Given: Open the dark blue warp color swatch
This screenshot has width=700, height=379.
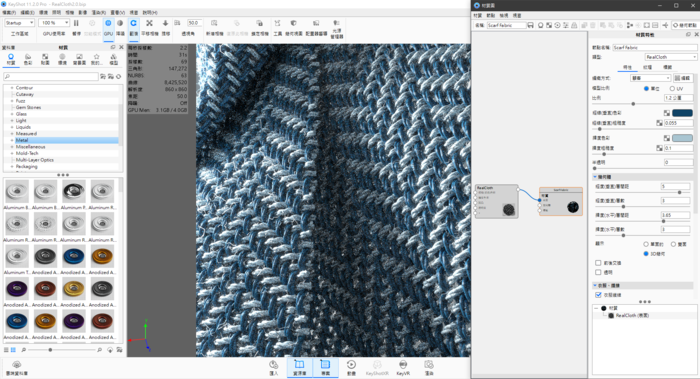Looking at the screenshot, I should [682, 113].
